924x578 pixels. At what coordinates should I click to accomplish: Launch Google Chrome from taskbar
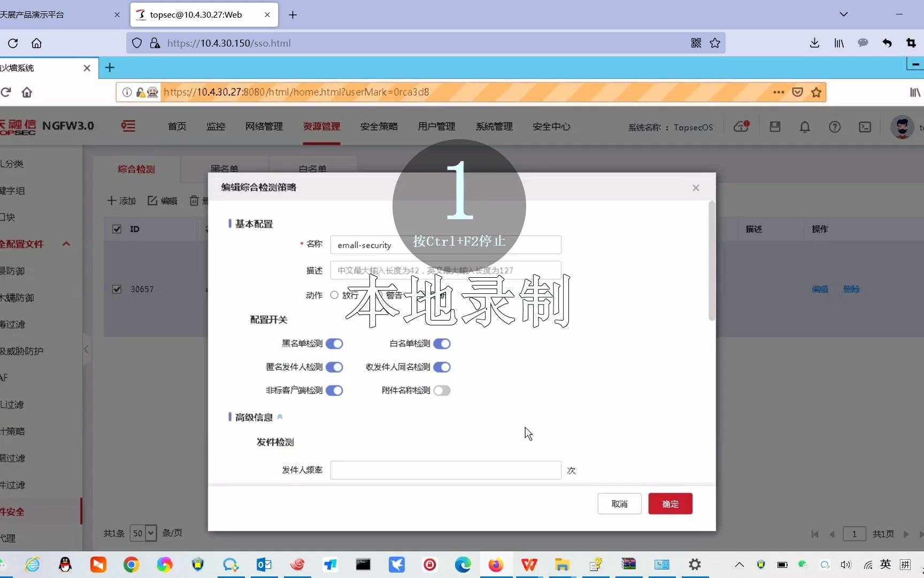click(131, 565)
